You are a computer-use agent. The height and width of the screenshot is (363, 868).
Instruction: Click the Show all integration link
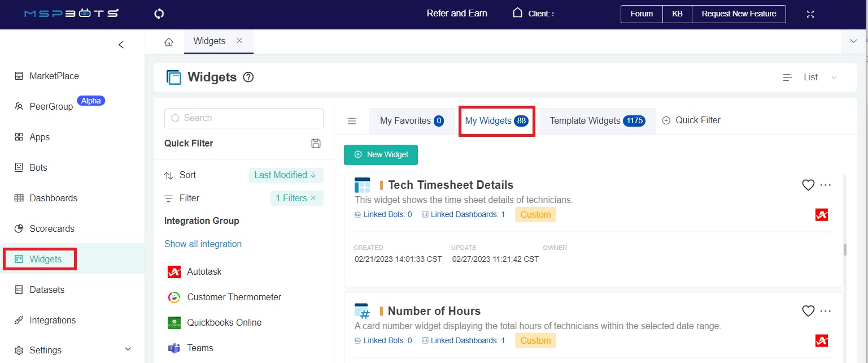(x=203, y=244)
